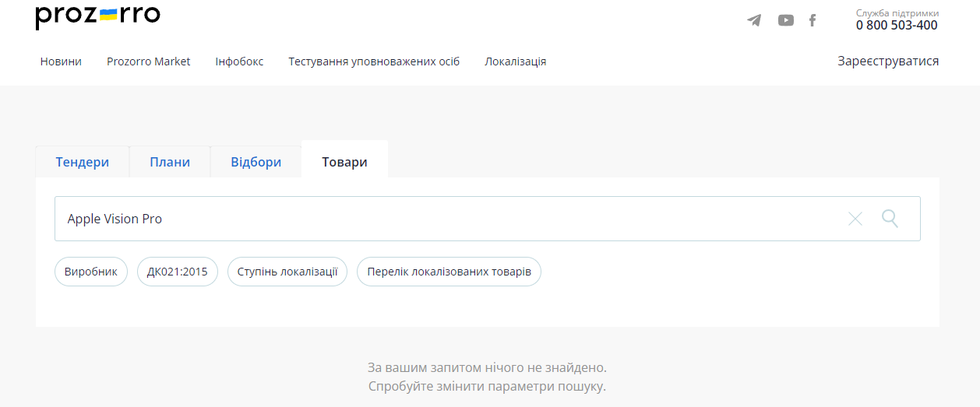Switch to the Тендери tab
Image resolution: width=980 pixels, height=407 pixels.
[82, 162]
